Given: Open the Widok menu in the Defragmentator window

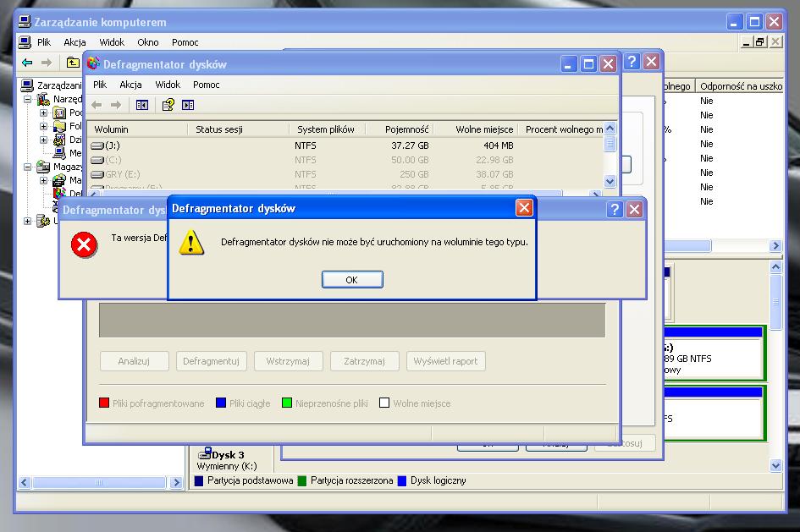Looking at the screenshot, I should (168, 85).
